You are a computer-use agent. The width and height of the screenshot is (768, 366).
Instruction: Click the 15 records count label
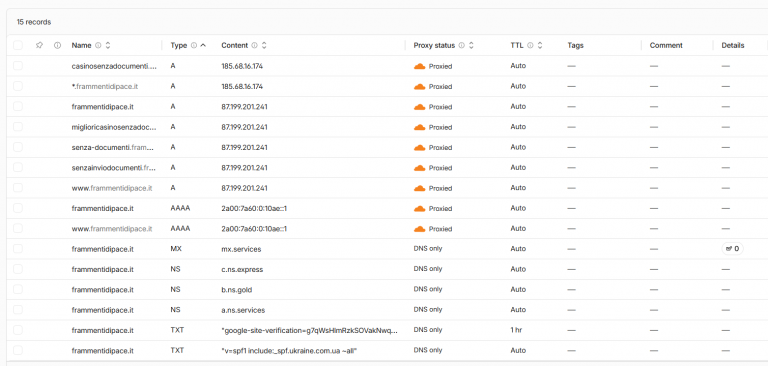pyautogui.click(x=34, y=22)
